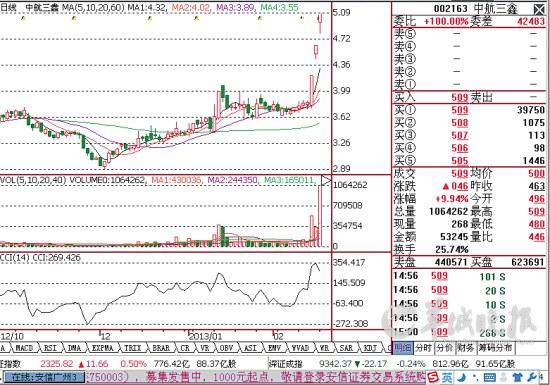Open the wrench settings icon

(532, 377)
